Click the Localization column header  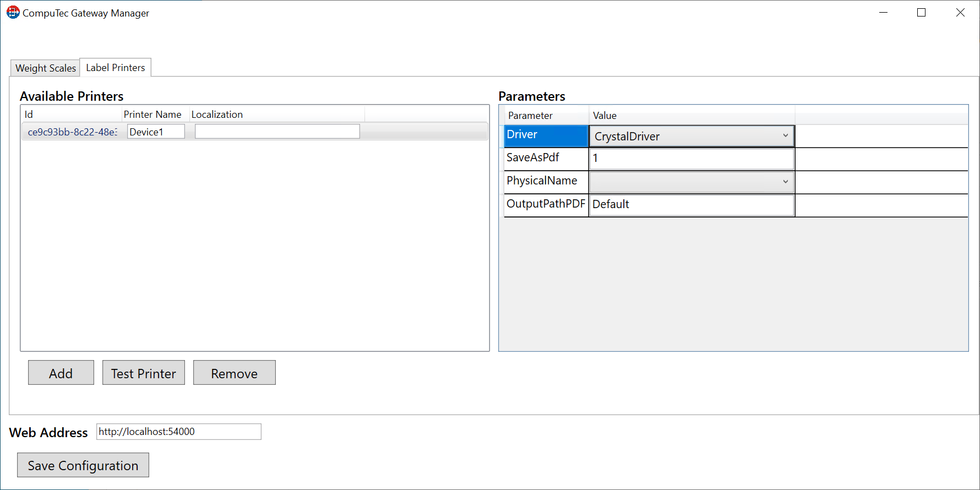coord(217,115)
